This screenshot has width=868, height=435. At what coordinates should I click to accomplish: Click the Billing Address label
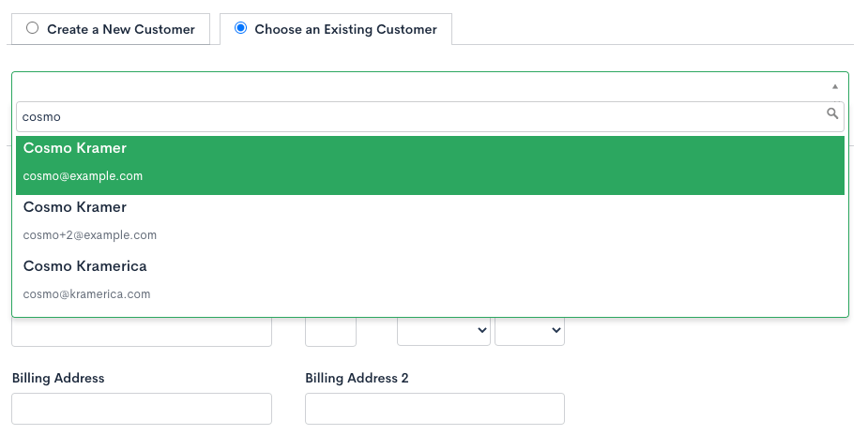pyautogui.click(x=58, y=379)
